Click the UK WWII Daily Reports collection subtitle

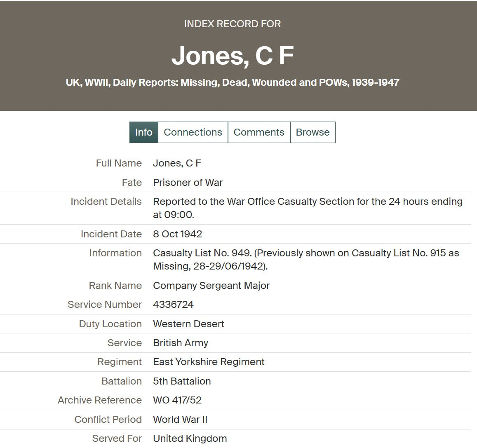(233, 82)
